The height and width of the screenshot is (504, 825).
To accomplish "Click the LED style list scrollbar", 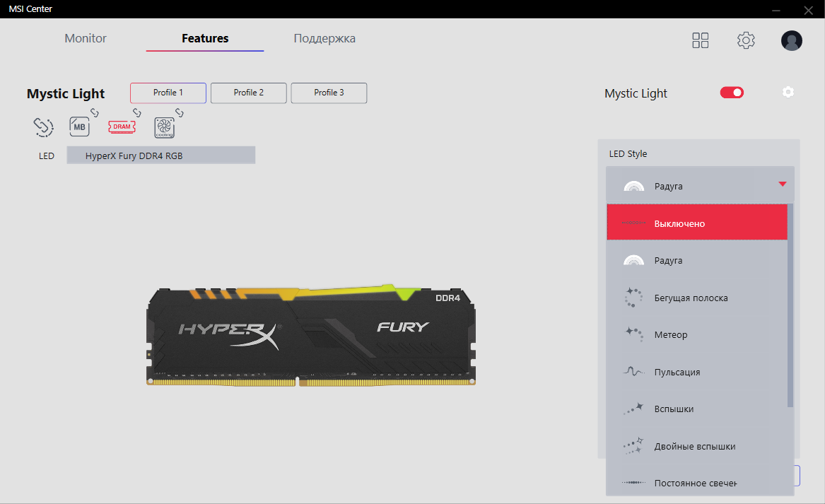I will pos(790,305).
